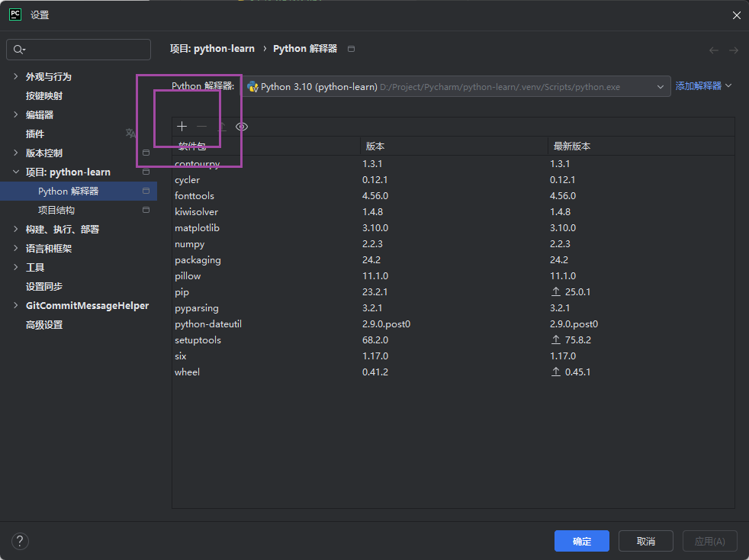Screen dimensions: 749x560
Task: Select the pip package row
Action: tap(453, 292)
